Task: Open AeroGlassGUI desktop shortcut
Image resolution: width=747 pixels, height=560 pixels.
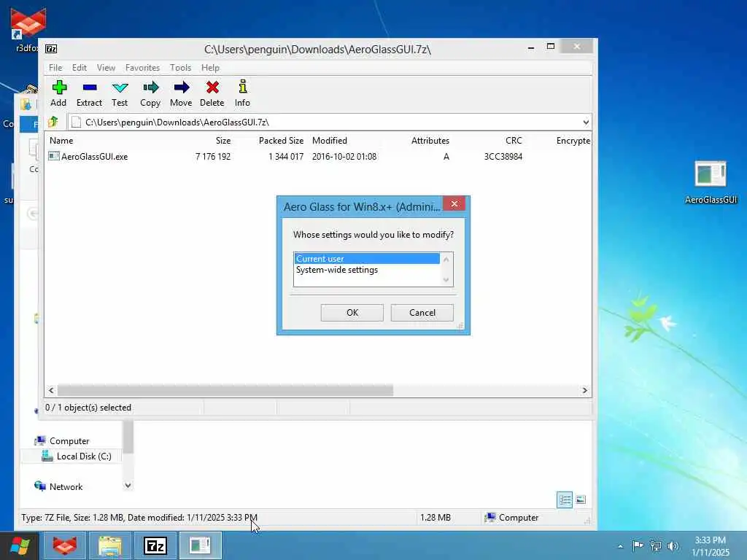Action: pos(711,182)
